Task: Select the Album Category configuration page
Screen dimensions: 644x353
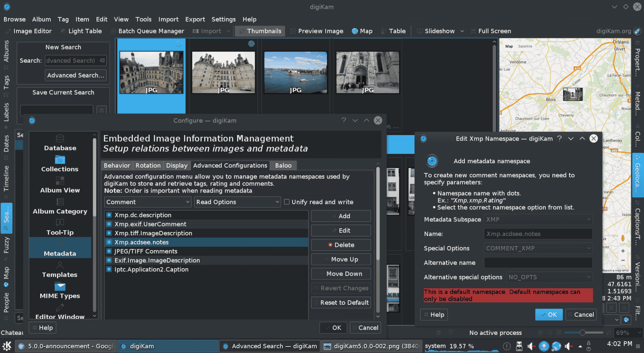Action: [60, 206]
